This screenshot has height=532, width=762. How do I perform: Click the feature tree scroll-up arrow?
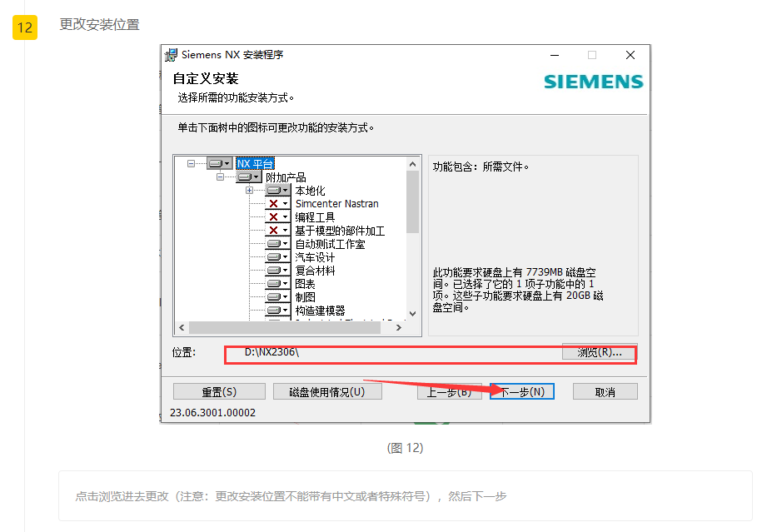tap(412, 164)
